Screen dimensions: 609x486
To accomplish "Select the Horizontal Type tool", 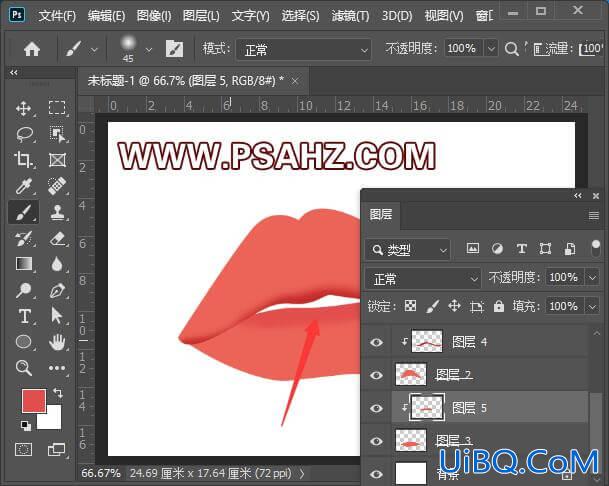I will click(24, 316).
